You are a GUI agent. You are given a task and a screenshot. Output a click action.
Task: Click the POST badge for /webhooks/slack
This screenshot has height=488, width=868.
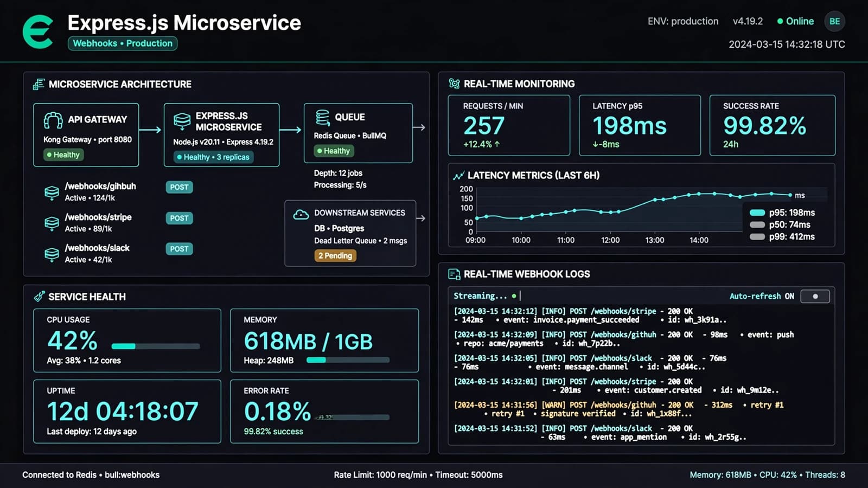[x=179, y=249]
